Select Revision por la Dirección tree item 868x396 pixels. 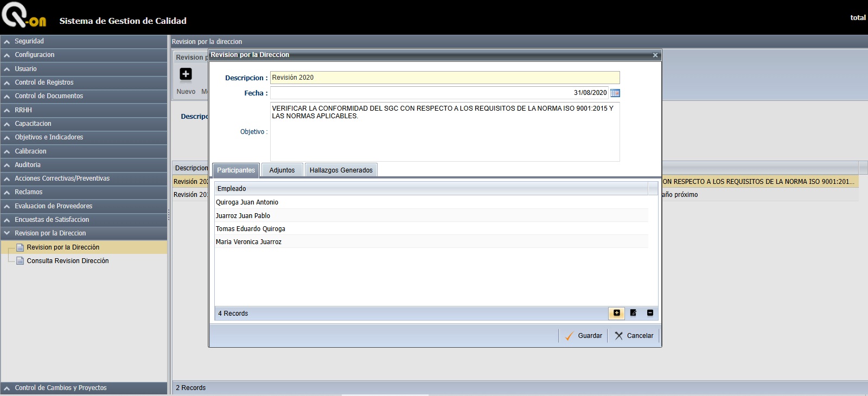63,247
